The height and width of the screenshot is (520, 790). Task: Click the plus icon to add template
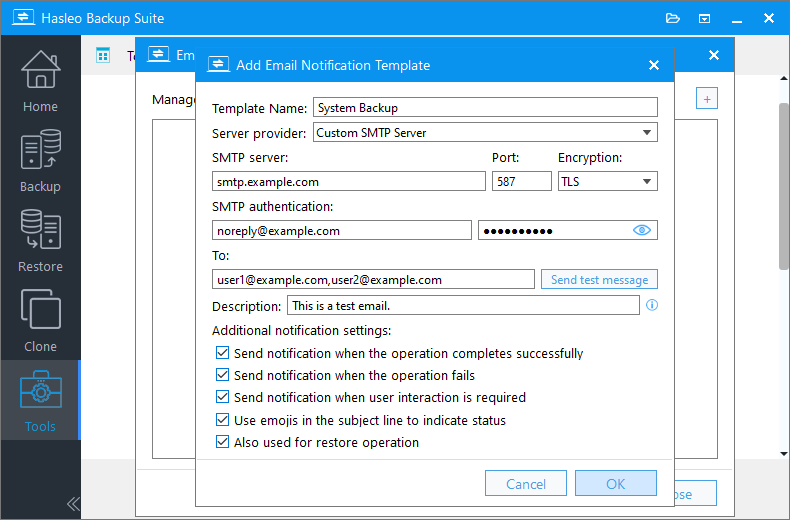point(707,99)
